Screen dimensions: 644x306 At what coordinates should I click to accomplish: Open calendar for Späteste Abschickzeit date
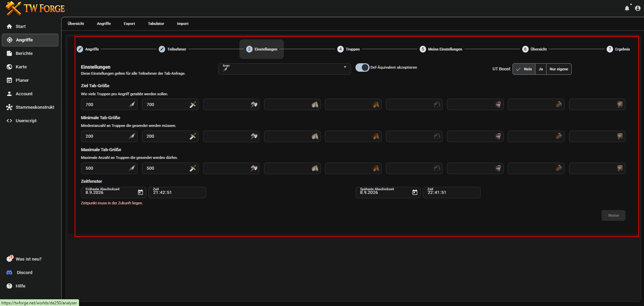pos(415,192)
